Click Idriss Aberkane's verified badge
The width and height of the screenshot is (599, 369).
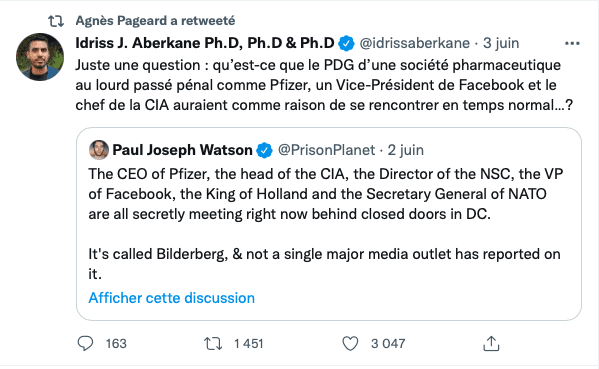coord(346,43)
